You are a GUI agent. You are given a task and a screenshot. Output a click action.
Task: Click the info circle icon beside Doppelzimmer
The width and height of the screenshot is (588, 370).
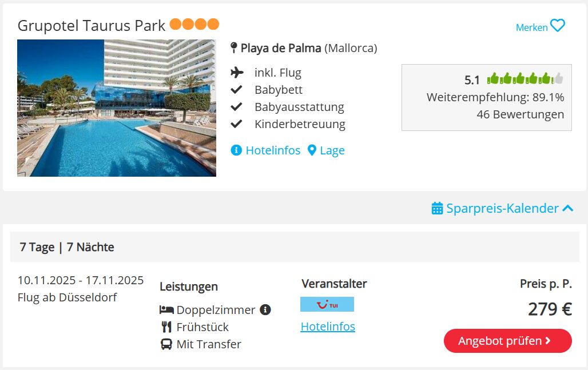[265, 310]
